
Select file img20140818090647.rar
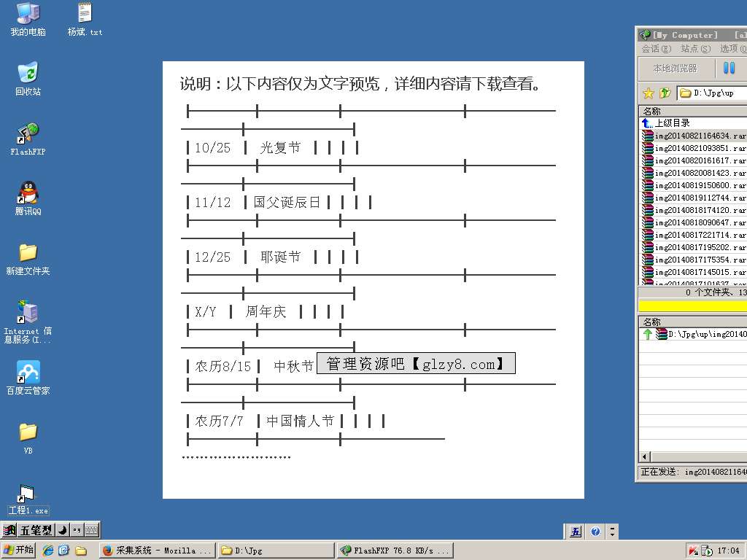(694, 222)
